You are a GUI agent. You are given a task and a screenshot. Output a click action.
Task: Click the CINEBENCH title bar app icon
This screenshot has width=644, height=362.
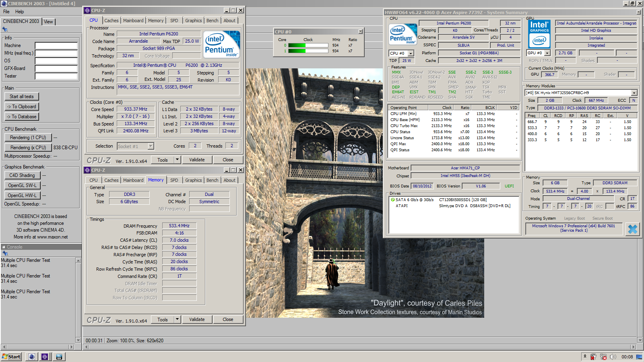coord(4,3)
